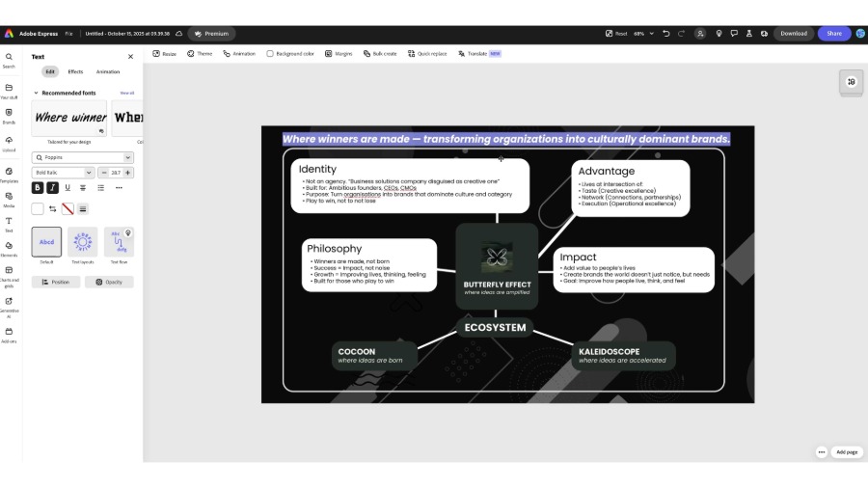Open the File menu
The height and width of the screenshot is (488, 868).
click(68, 33)
